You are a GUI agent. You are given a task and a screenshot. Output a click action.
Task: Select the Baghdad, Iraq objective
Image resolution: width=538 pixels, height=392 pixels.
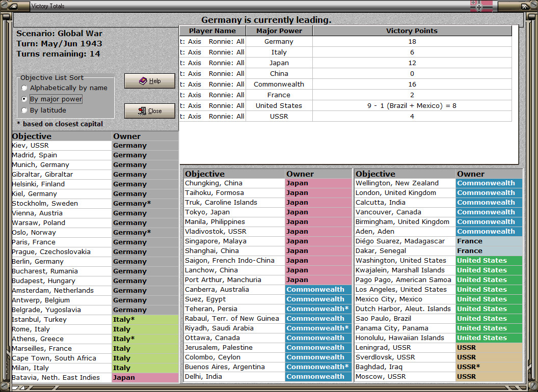pyautogui.click(x=405, y=367)
